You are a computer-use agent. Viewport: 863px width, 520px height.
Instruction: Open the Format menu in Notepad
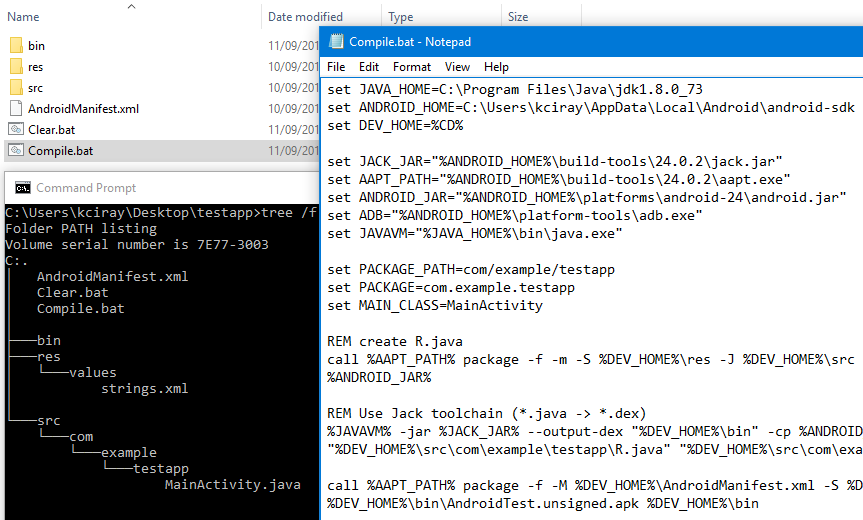(x=412, y=67)
